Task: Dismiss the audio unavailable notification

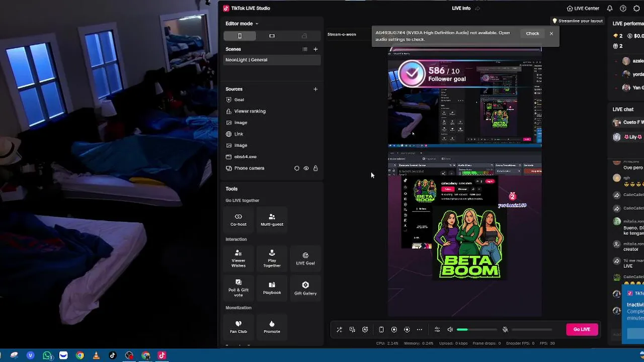Action: tap(551, 34)
